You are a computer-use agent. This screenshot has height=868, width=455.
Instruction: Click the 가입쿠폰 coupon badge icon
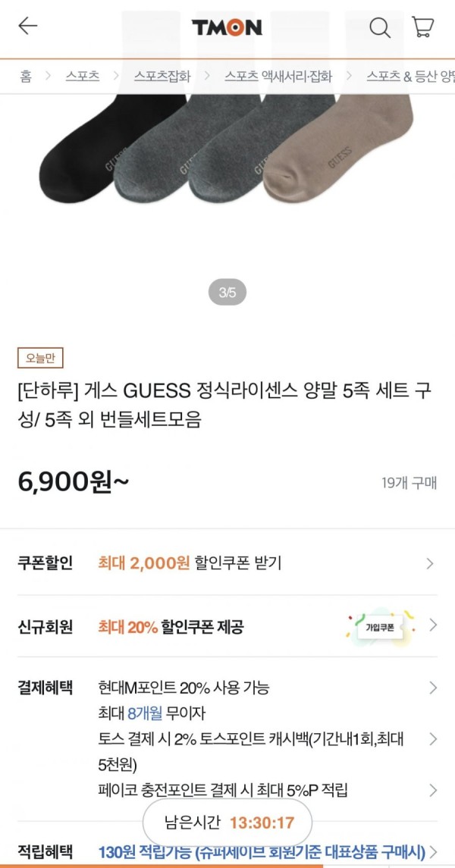[x=381, y=627]
